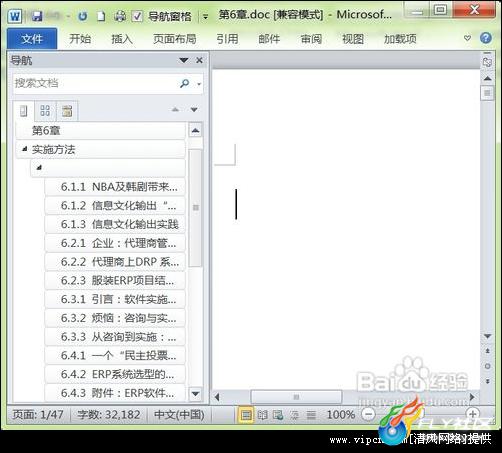Open the 页面布局 ribbon tab
The height and width of the screenshot is (453, 502).
[x=175, y=39]
